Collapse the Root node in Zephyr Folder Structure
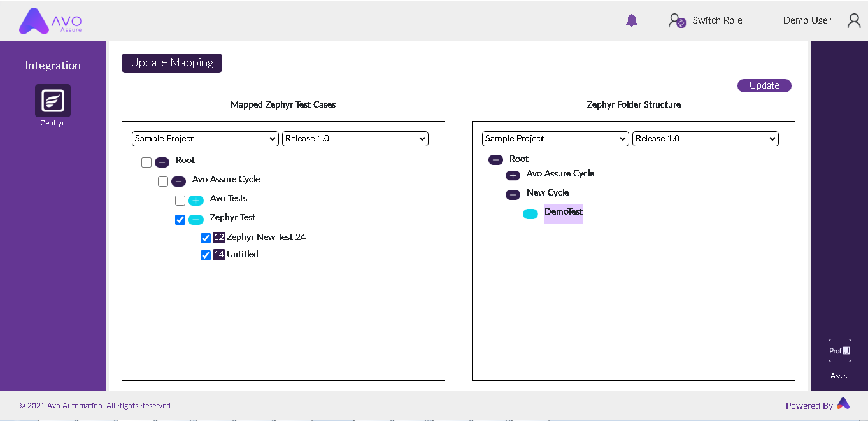The image size is (868, 421). [495, 160]
